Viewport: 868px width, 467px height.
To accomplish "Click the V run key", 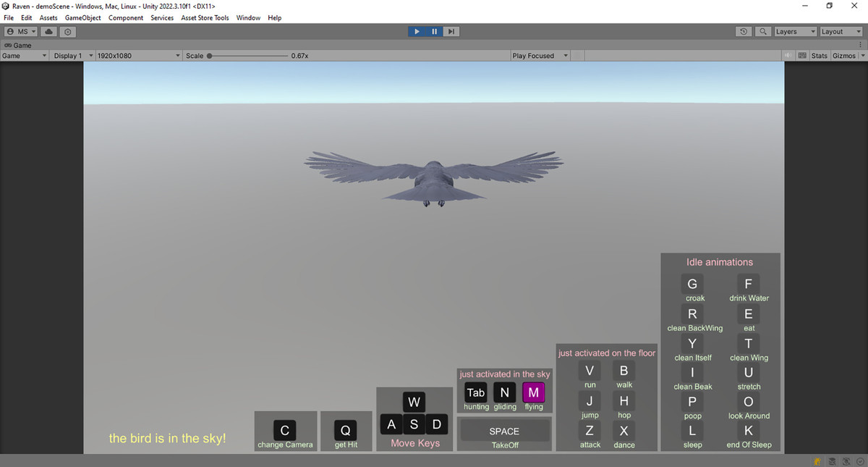I will [590, 371].
